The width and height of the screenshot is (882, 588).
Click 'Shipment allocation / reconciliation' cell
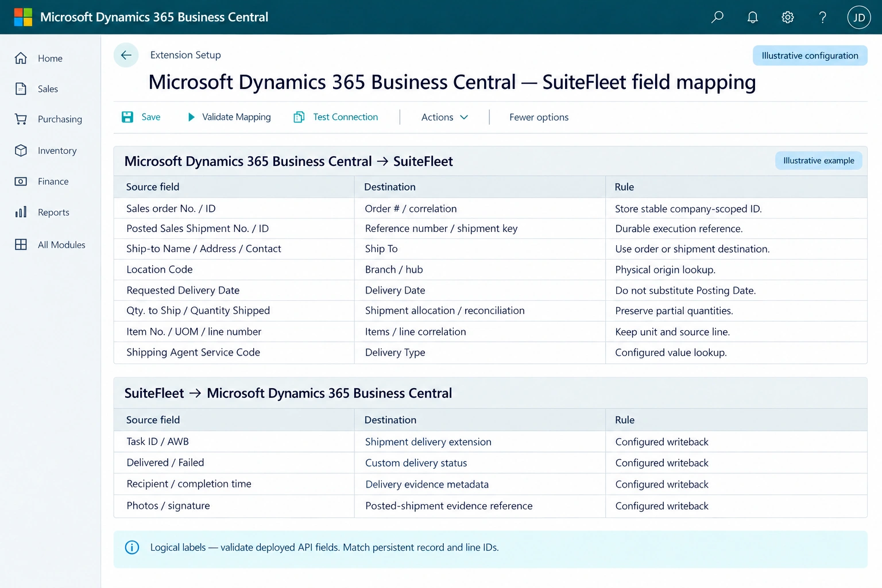coord(480,311)
